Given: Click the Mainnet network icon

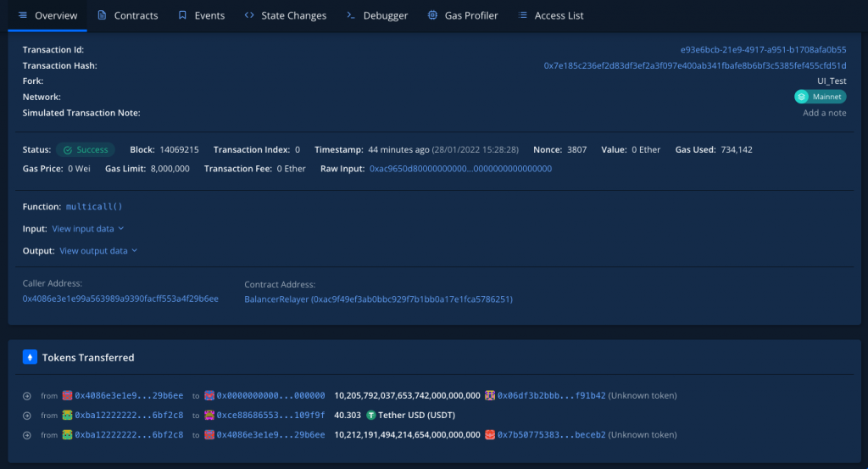Looking at the screenshot, I should (x=802, y=97).
